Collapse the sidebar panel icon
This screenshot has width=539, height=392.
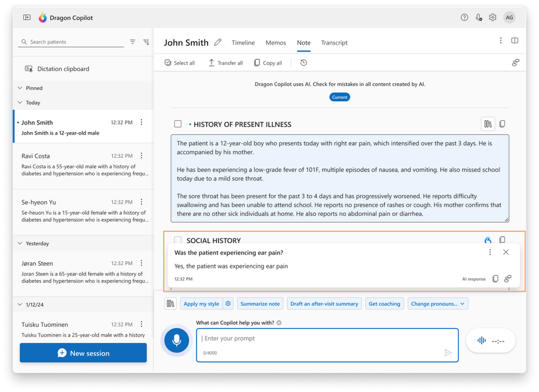point(27,17)
